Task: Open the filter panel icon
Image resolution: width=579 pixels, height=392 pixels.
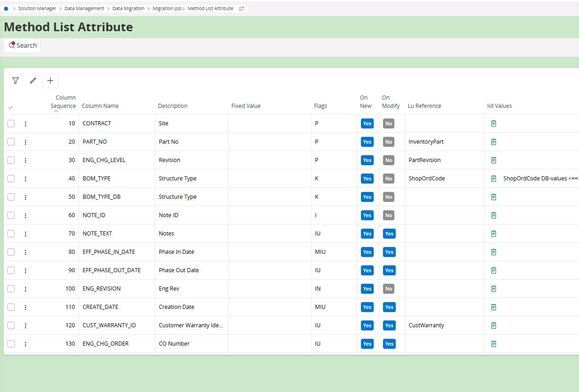Action: 16,81
